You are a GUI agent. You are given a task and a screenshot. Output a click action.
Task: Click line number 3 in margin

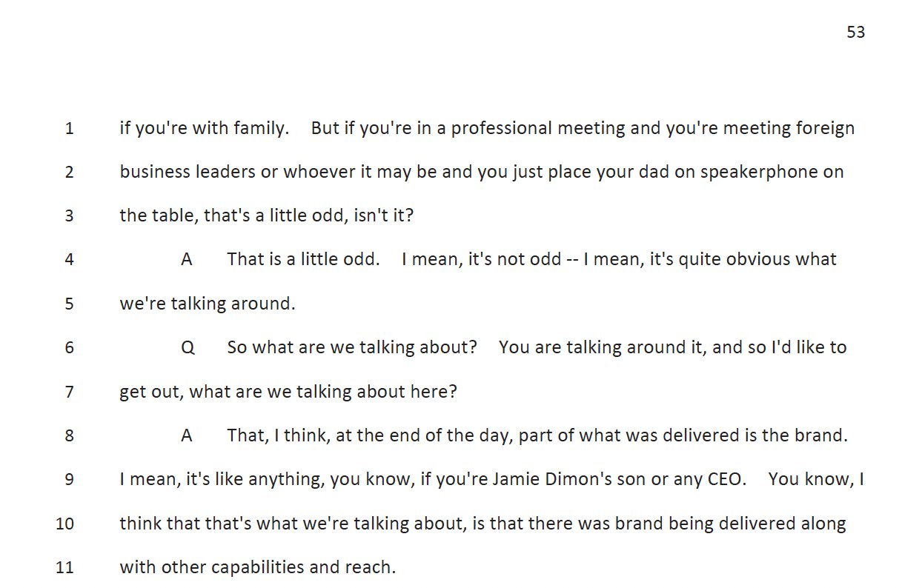pyautogui.click(x=70, y=216)
